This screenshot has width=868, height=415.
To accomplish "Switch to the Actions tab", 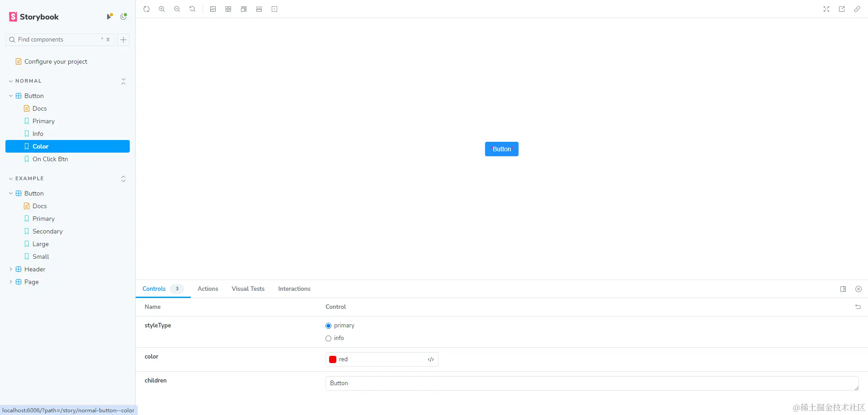I will click(208, 289).
